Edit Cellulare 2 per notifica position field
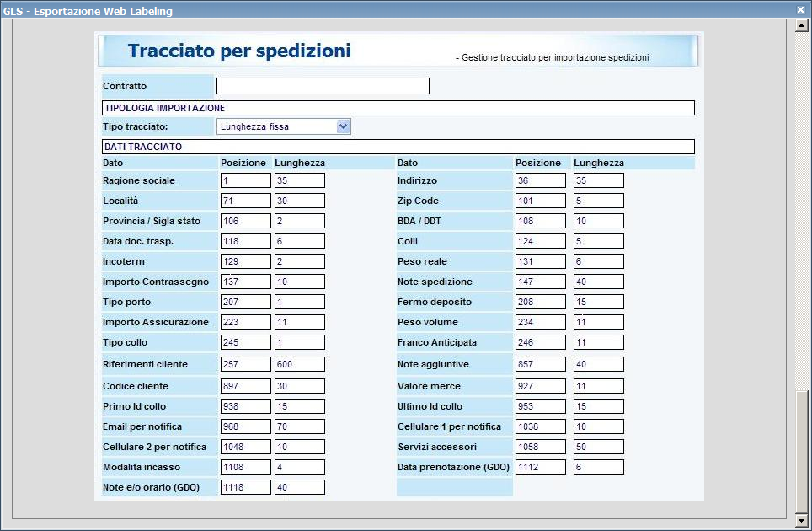This screenshot has height=531, width=812. [x=245, y=447]
